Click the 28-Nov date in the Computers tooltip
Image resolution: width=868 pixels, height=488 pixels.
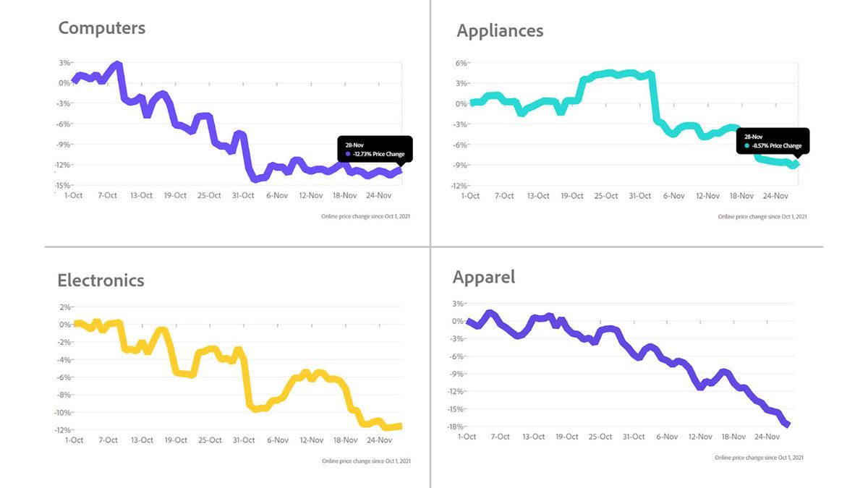354,145
